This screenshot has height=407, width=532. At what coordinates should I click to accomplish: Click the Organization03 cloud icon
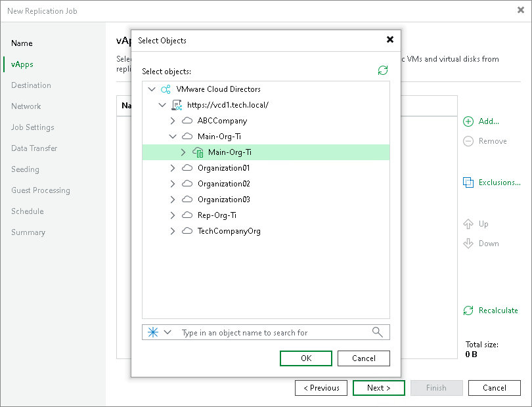(187, 200)
